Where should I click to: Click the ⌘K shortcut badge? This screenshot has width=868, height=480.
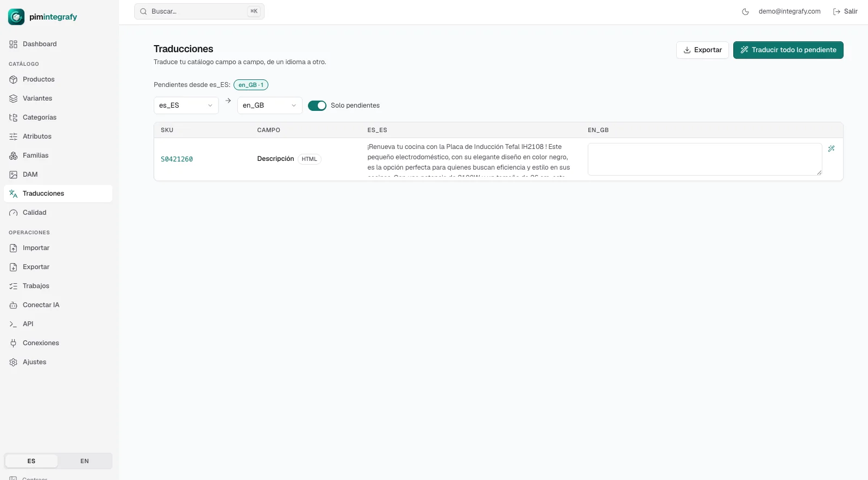pos(254,11)
